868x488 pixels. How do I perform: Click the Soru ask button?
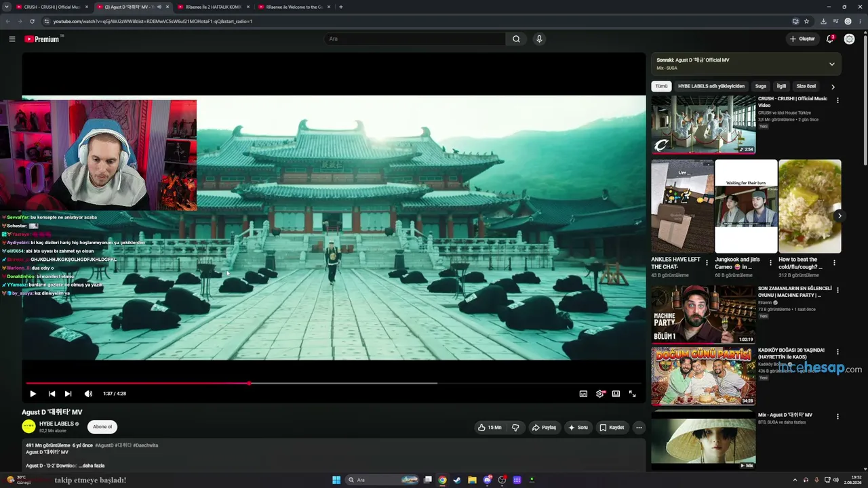coord(578,428)
